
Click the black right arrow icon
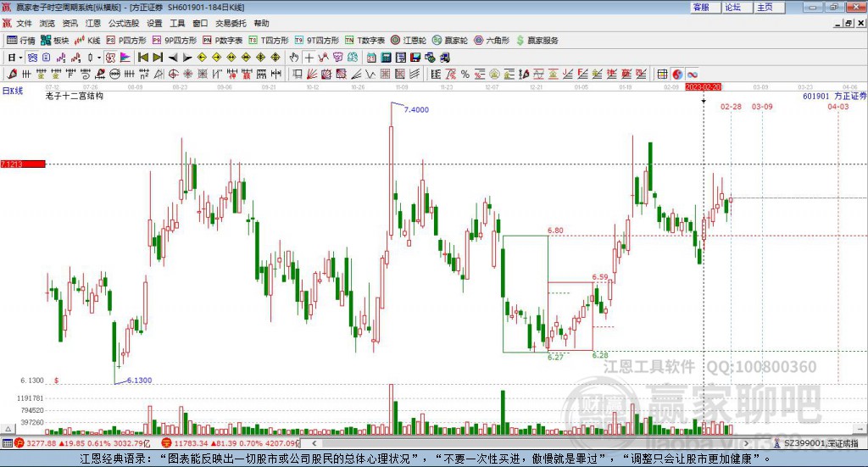[187, 58]
